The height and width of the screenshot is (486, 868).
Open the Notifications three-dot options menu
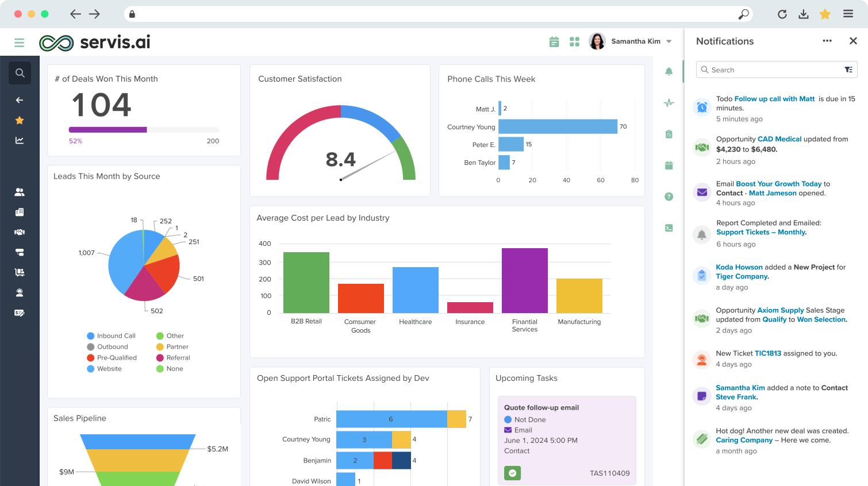[827, 41]
